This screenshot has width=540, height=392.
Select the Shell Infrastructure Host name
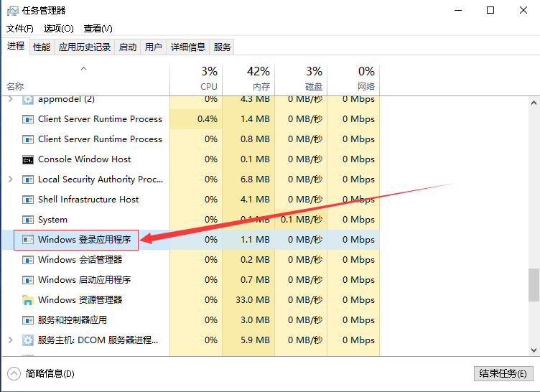(x=88, y=200)
